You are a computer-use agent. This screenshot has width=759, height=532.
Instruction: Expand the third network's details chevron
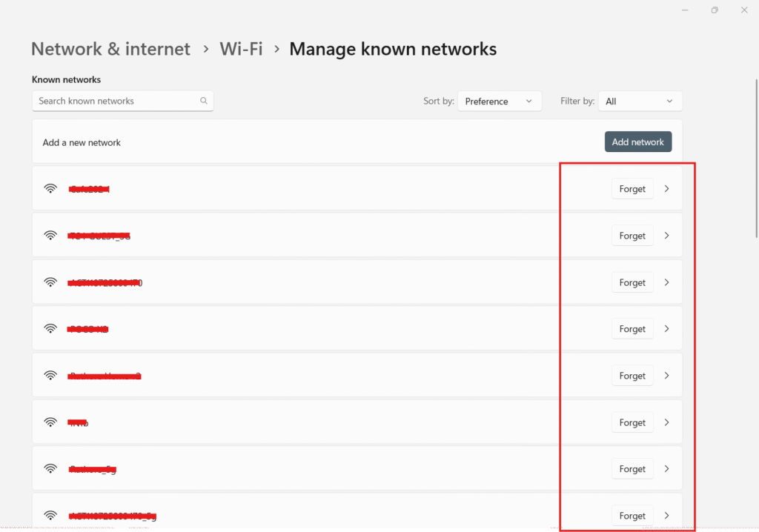tap(666, 282)
